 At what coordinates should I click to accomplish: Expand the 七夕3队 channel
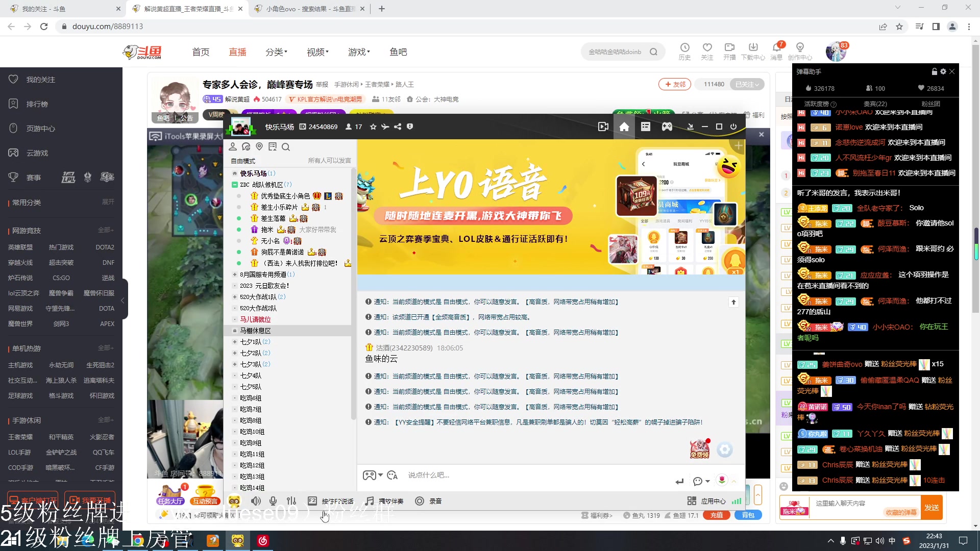(234, 364)
